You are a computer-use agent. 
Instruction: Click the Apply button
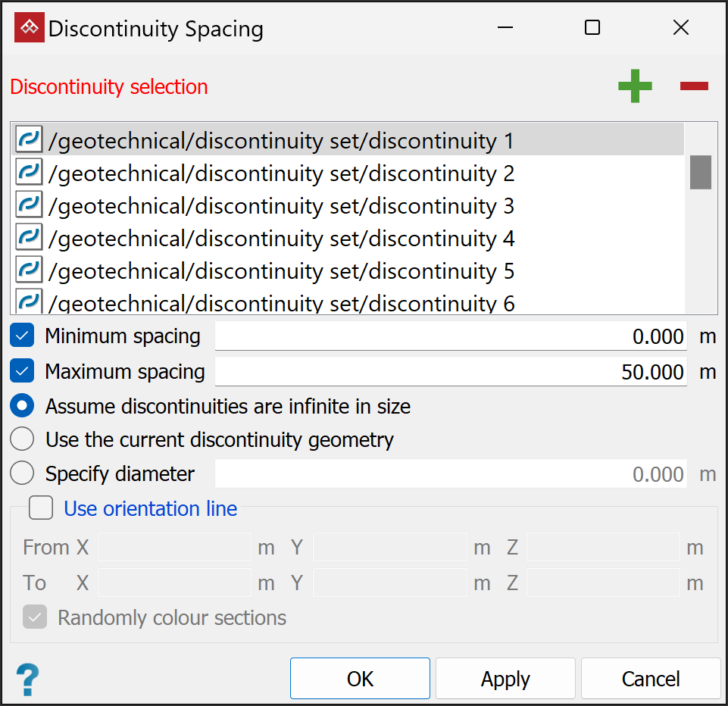505,679
